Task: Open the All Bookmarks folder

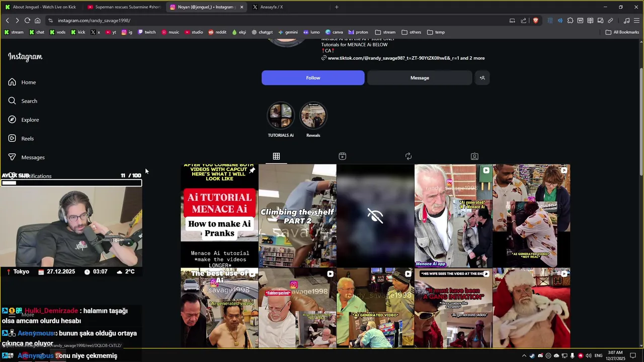Action: click(622, 32)
